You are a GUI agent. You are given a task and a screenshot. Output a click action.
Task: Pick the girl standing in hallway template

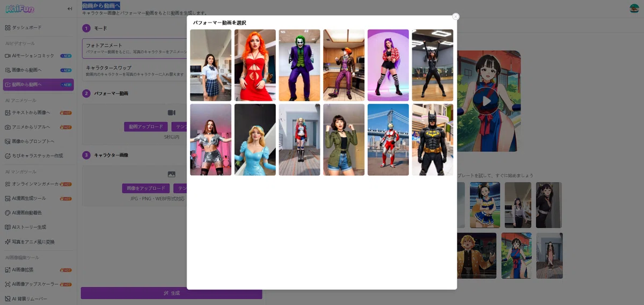(x=550, y=255)
